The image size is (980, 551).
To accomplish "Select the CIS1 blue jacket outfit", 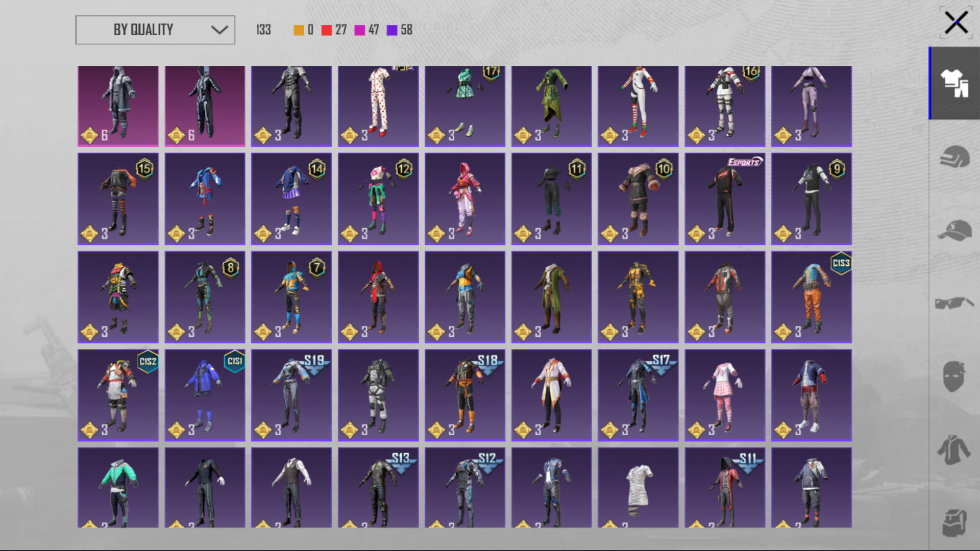I will [x=205, y=395].
